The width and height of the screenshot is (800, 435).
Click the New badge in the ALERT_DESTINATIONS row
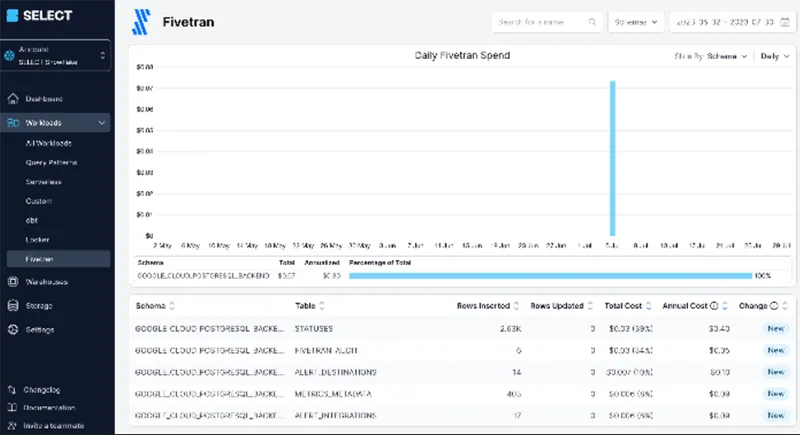(776, 372)
